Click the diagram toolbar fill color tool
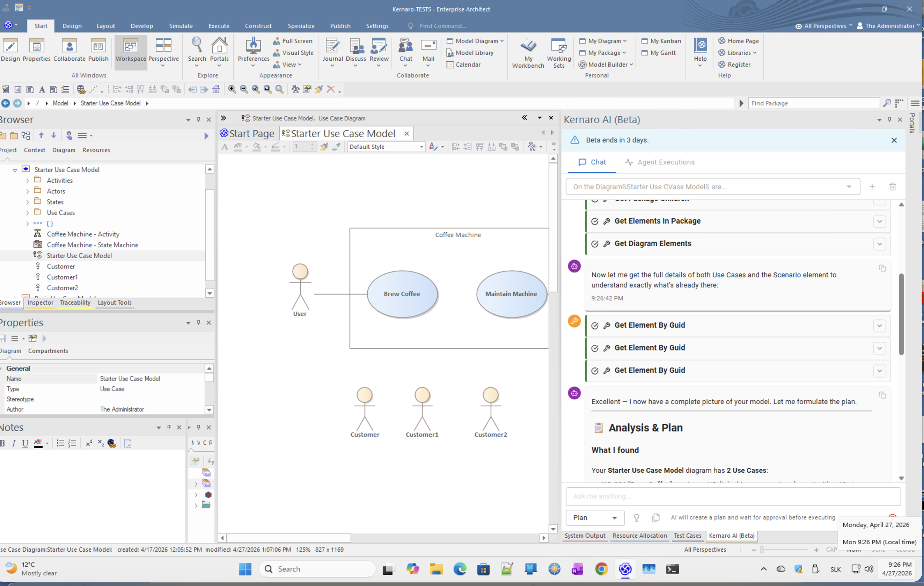This screenshot has height=586, width=924. pyautogui.click(x=257, y=147)
